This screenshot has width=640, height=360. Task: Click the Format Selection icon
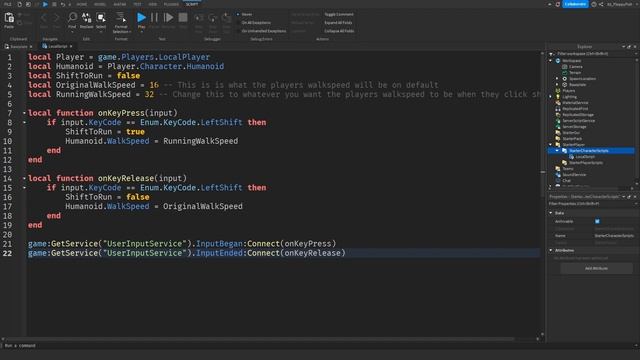121,17
